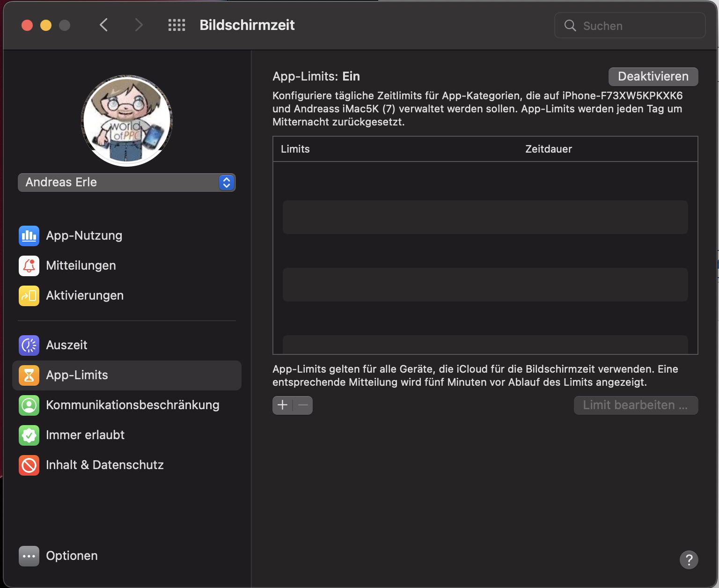Click the App-Limits: Ein heading
Screen dimensions: 719x588
point(316,76)
